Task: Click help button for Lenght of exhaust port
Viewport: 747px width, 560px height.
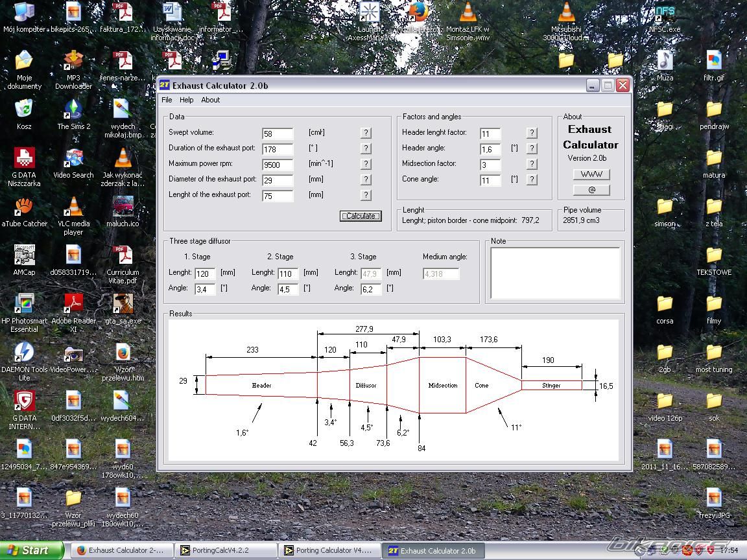Action: click(366, 194)
